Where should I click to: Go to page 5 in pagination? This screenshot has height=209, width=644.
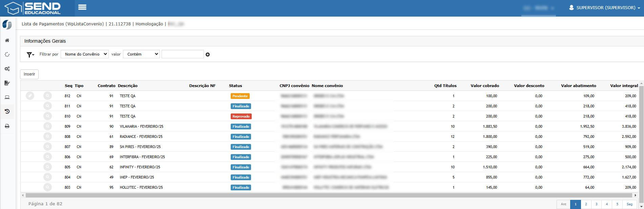pyautogui.click(x=617, y=204)
